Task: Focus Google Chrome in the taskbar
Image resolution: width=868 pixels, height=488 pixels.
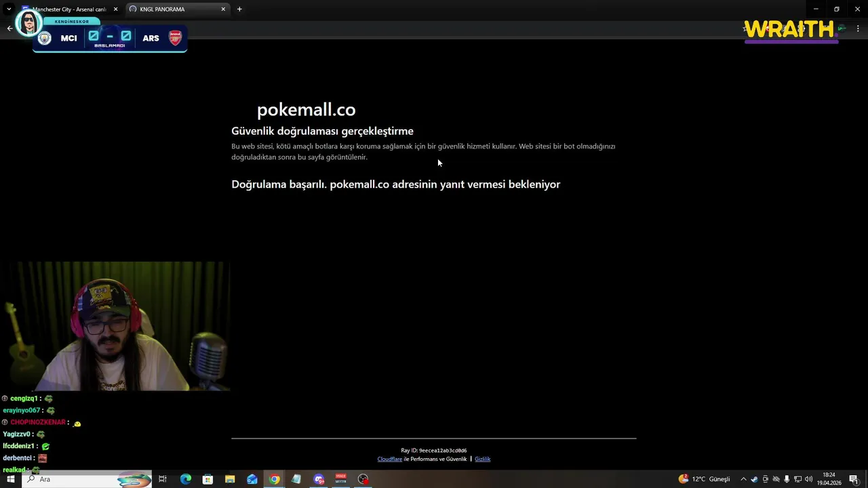Action: (275, 479)
